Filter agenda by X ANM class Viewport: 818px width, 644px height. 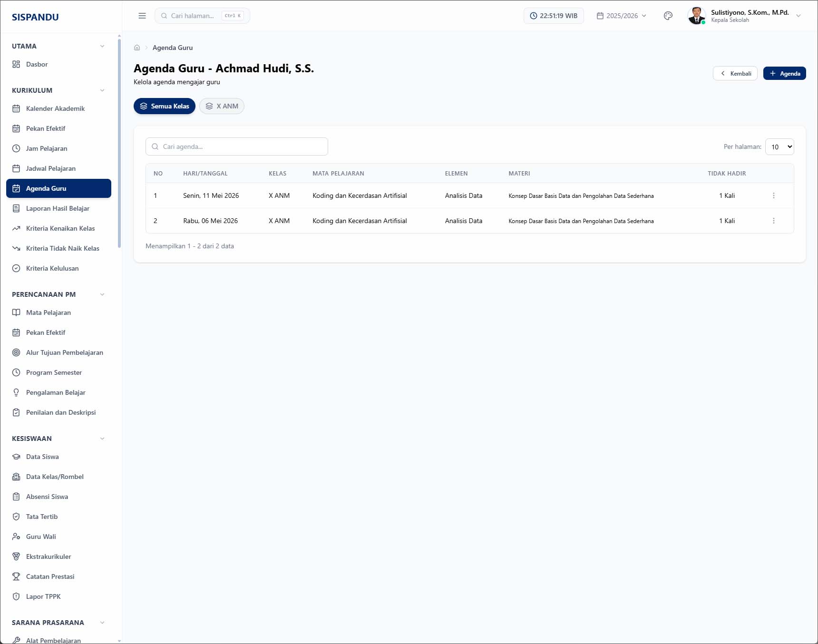coord(222,106)
